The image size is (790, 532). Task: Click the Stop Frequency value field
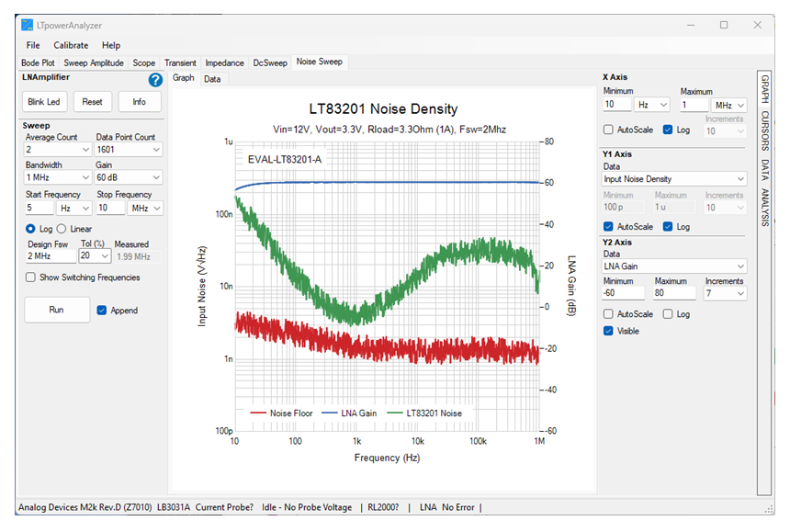[110, 208]
